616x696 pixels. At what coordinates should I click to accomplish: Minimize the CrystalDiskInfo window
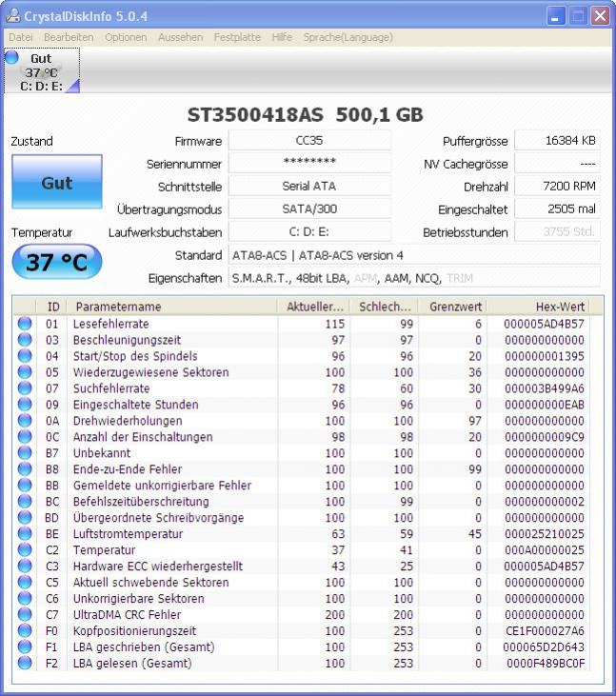pyautogui.click(x=556, y=16)
